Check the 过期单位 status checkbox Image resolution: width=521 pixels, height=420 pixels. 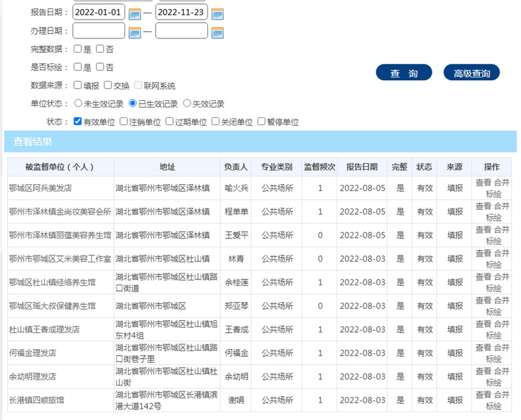(x=169, y=121)
